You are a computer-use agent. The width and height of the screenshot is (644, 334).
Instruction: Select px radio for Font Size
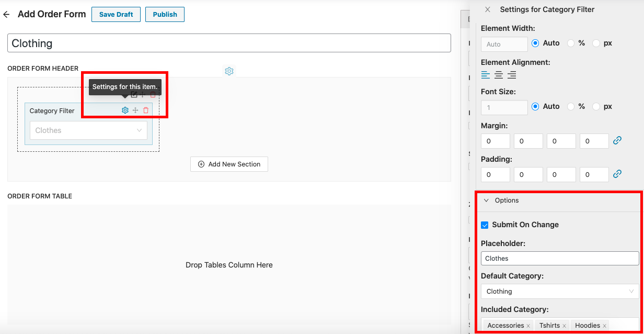[x=596, y=106]
